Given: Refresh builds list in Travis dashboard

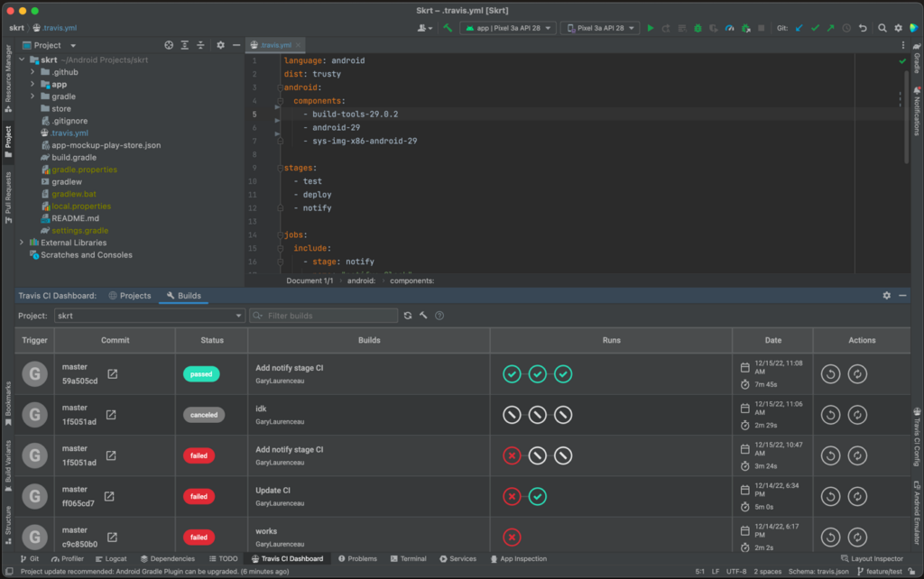Looking at the screenshot, I should 408,316.
